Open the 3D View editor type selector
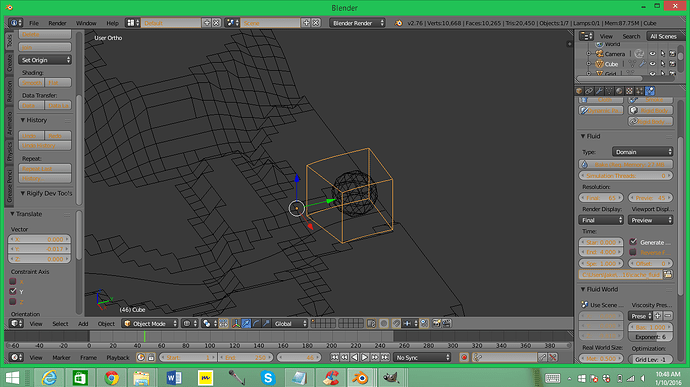690x387 pixels. [x=16, y=324]
